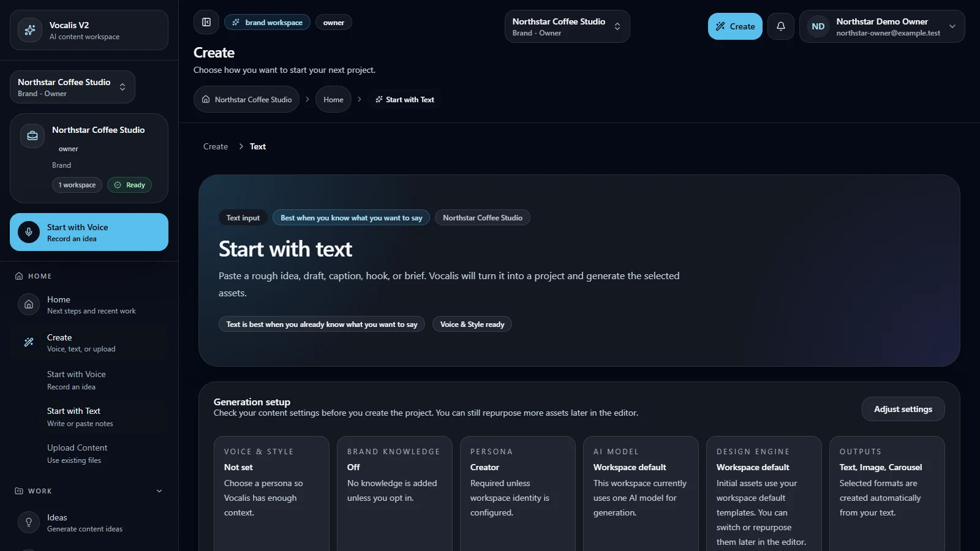
Task: Click the 'Text' current breadcrumb label
Action: click(x=258, y=146)
